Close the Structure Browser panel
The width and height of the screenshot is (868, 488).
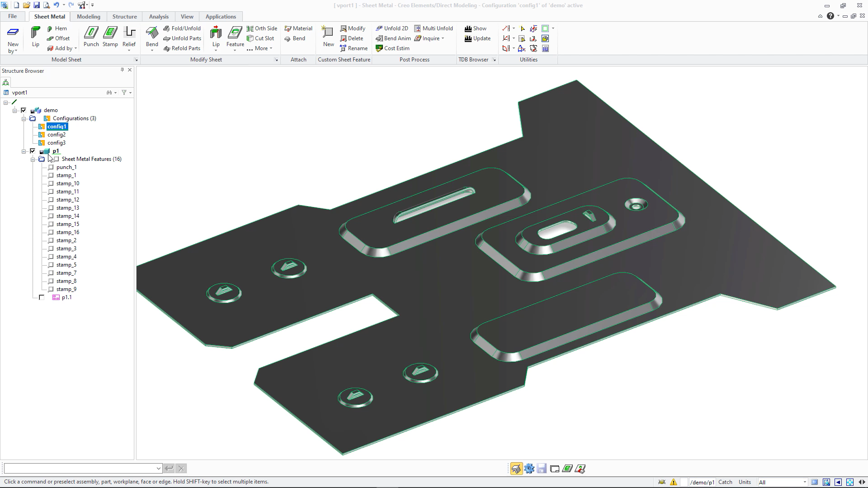130,70
